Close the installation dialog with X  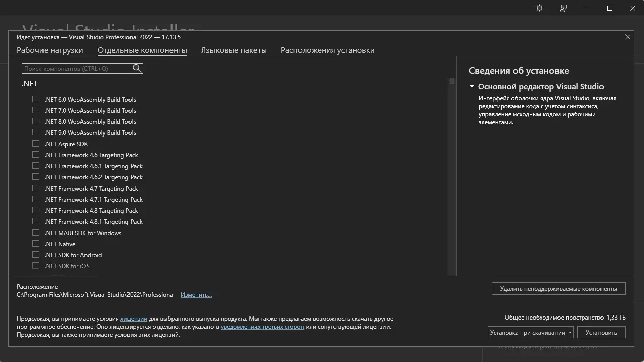click(x=628, y=37)
